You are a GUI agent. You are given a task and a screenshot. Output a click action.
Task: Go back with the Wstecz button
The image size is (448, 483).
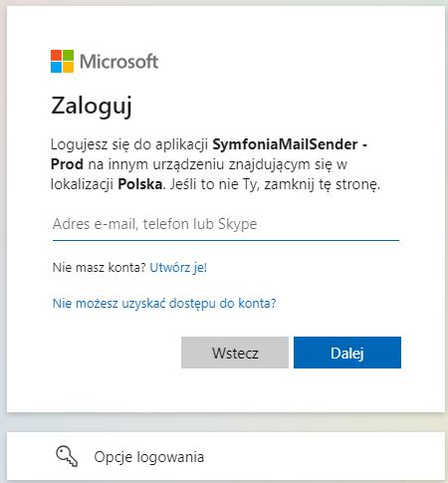(x=235, y=353)
